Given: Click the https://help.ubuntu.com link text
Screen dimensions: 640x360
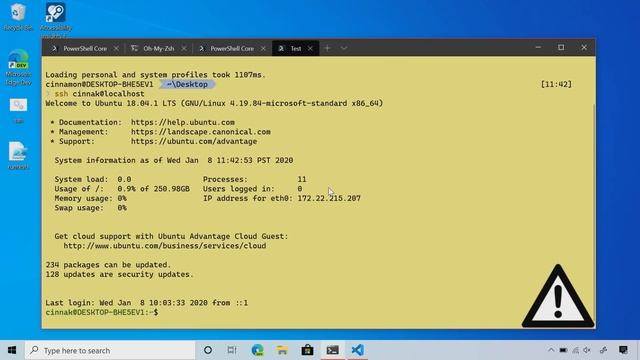Looking at the screenshot, I should click(x=183, y=122).
